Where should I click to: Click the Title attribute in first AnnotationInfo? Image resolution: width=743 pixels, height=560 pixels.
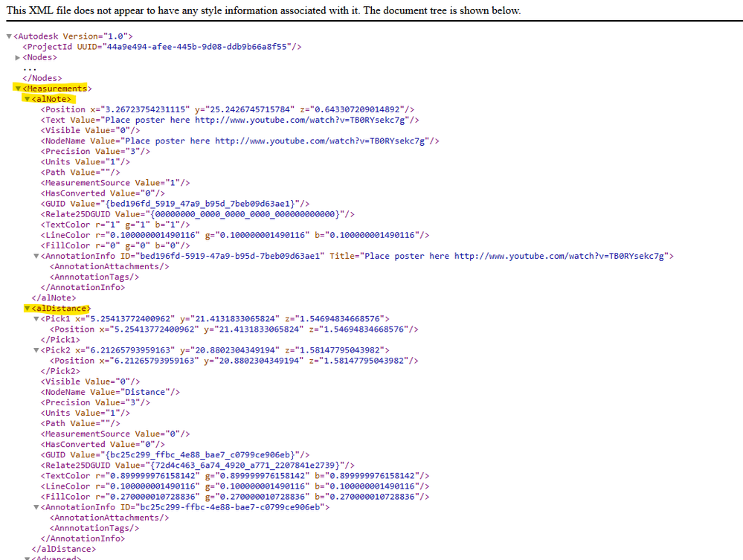click(499, 256)
